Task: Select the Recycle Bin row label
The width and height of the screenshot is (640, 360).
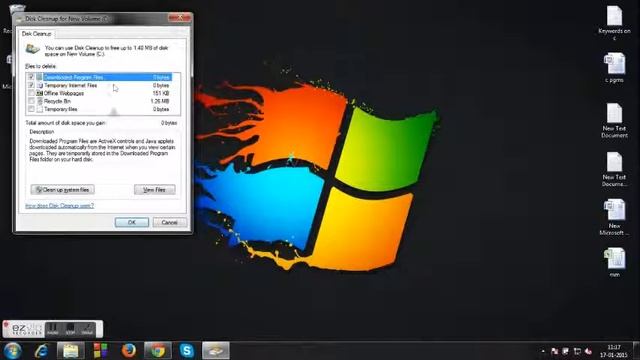Action: point(57,101)
